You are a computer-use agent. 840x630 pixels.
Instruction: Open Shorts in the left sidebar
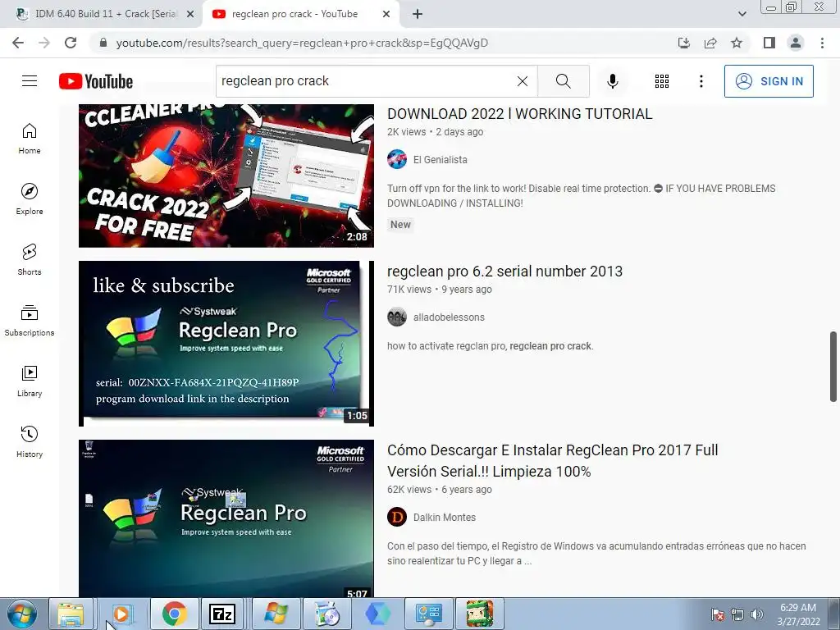pos(30,260)
